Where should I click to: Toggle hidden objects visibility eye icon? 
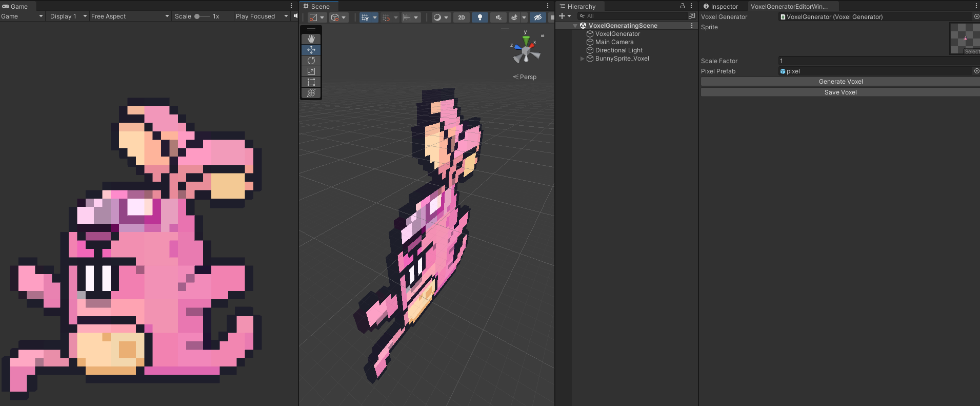click(537, 17)
